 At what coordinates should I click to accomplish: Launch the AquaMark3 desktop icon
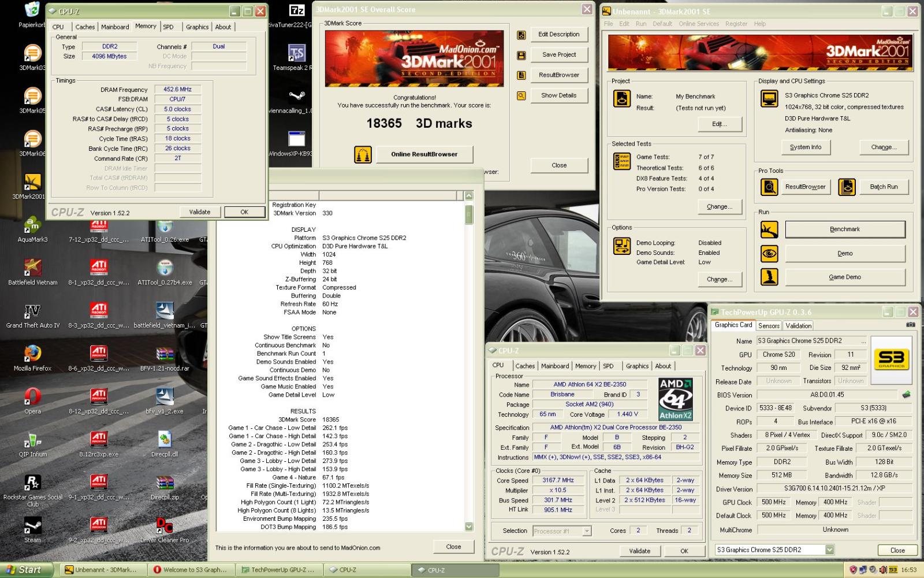pyautogui.click(x=32, y=225)
